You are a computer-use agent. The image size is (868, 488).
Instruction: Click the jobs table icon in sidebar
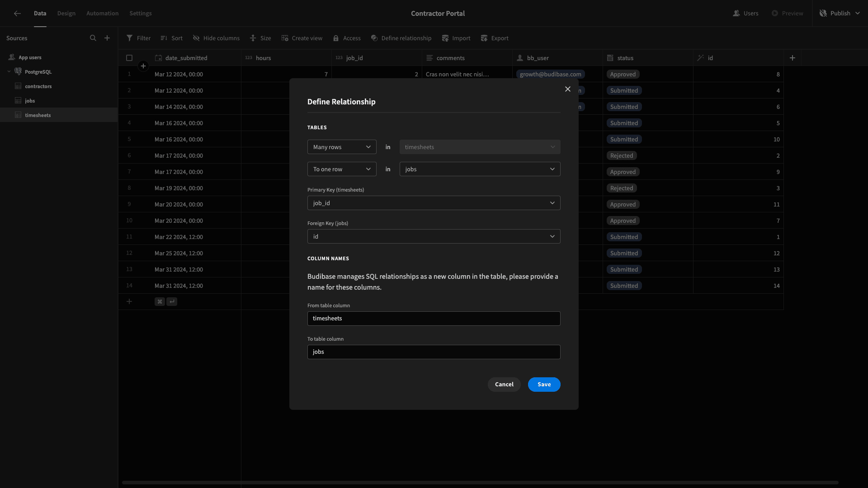pyautogui.click(x=18, y=100)
